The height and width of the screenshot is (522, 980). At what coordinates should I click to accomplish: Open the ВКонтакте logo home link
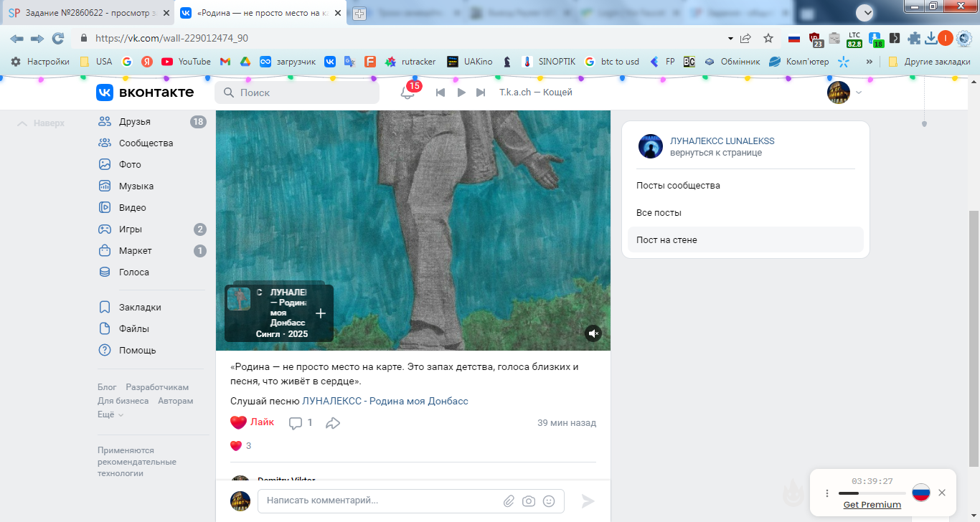(x=145, y=92)
